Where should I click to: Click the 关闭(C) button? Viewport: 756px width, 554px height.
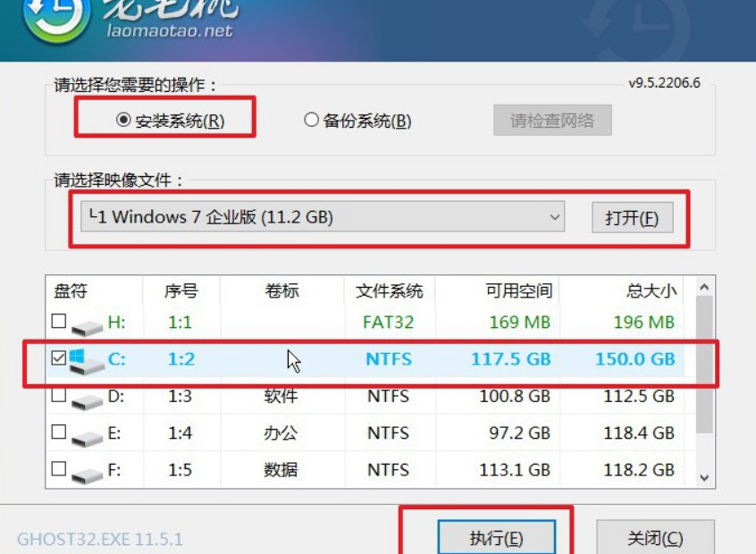[655, 538]
